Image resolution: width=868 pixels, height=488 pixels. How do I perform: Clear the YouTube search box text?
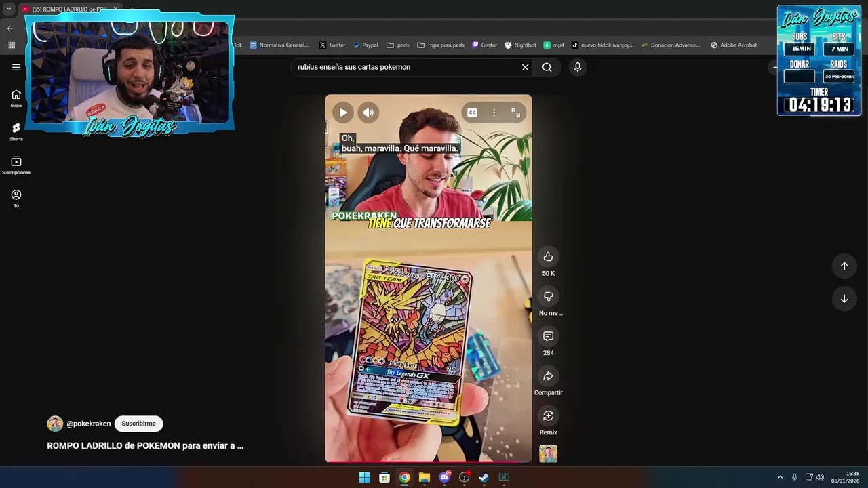(525, 67)
